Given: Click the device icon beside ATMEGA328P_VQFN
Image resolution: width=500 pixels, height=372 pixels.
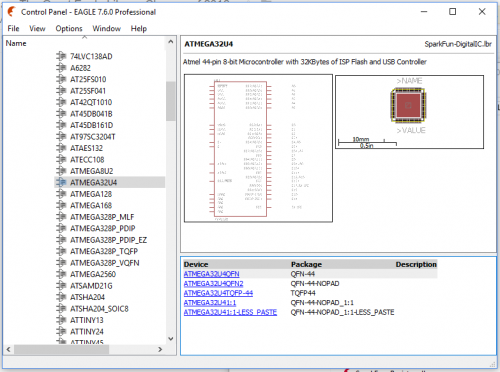Looking at the screenshot, I should [61, 262].
